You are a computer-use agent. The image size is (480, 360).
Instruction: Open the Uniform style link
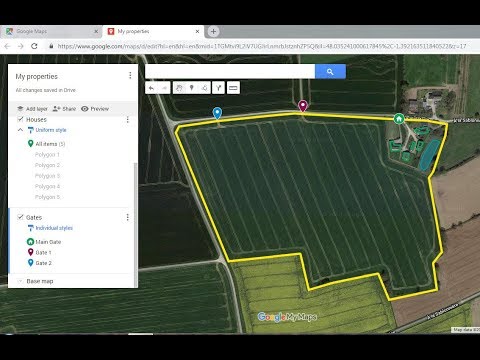51,130
